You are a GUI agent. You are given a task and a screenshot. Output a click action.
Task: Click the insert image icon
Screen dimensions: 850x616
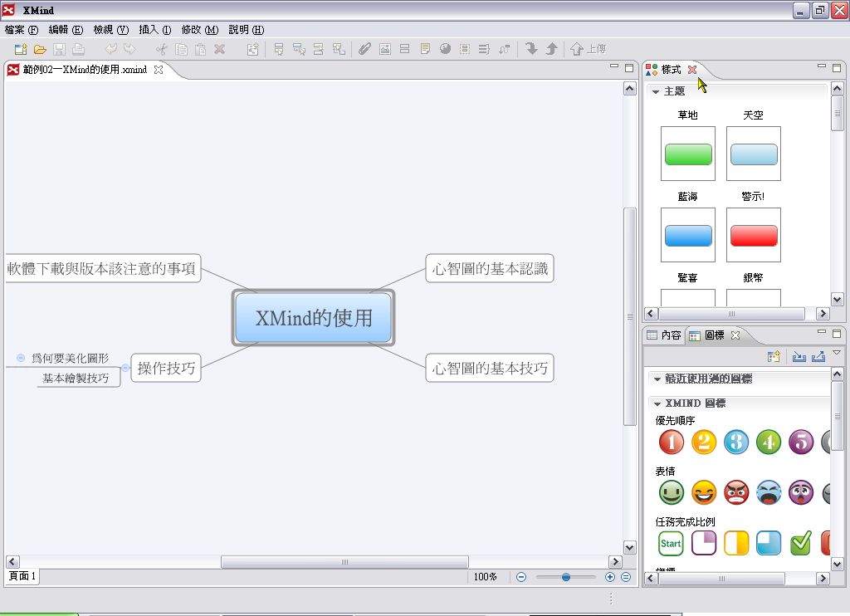pyautogui.click(x=385, y=49)
